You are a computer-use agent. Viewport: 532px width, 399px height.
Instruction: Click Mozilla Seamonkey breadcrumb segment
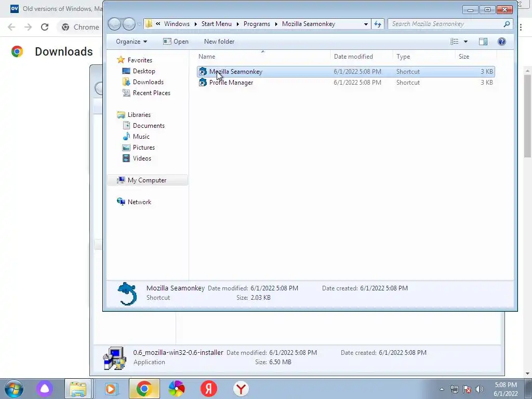click(309, 24)
